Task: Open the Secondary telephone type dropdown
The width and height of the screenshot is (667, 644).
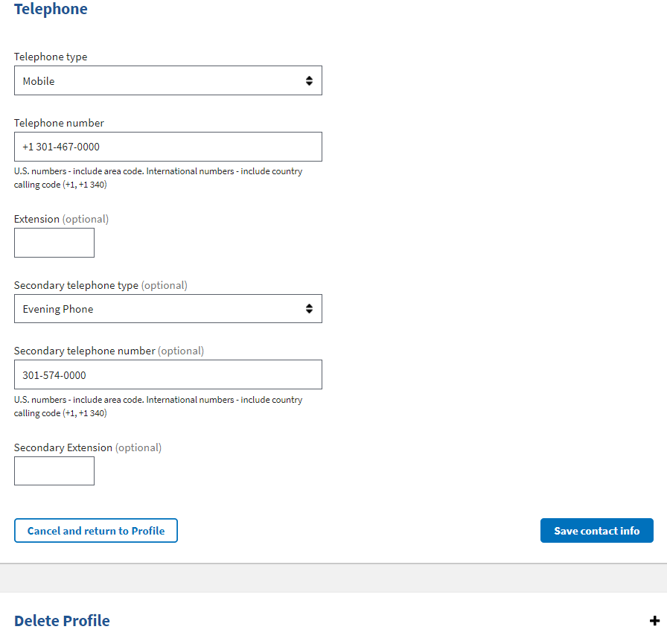Action: 167,309
